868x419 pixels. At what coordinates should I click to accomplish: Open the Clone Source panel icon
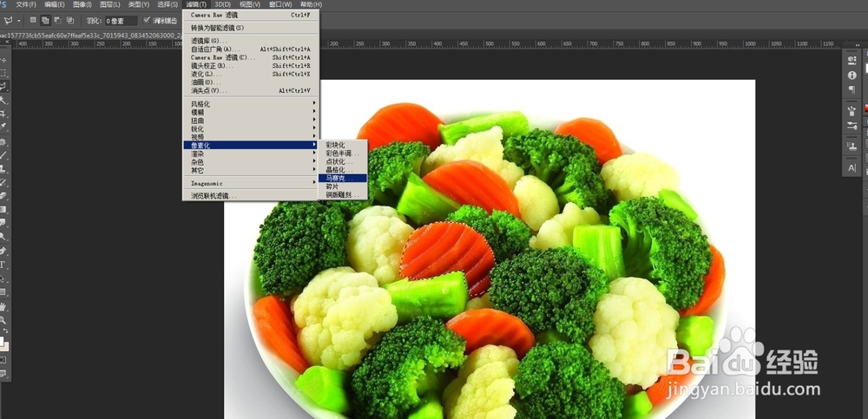point(852,146)
